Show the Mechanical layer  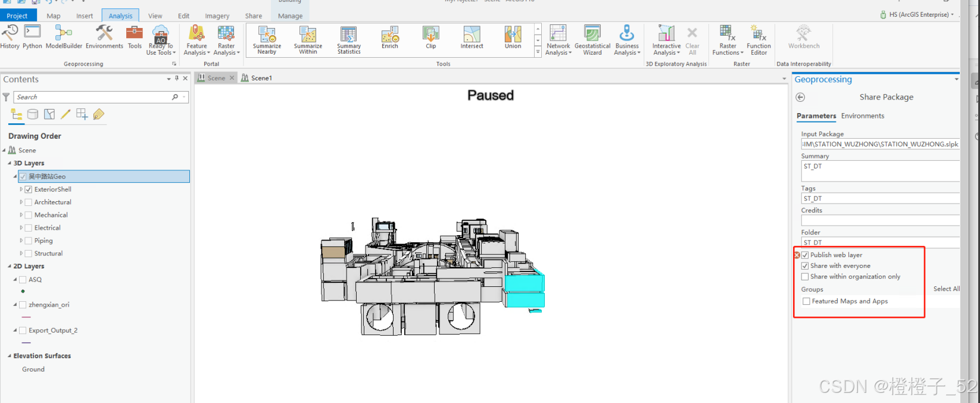coord(28,215)
